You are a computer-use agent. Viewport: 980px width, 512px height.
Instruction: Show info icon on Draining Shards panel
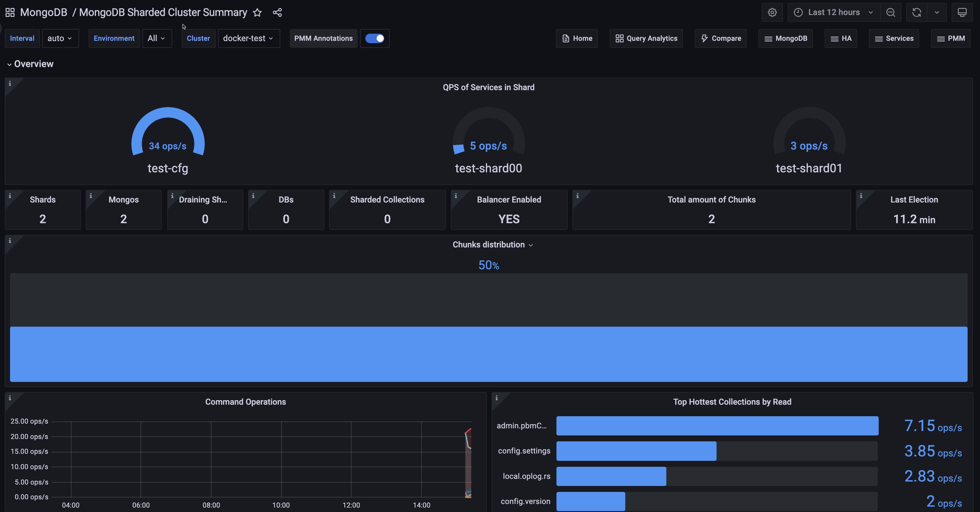coord(172,196)
